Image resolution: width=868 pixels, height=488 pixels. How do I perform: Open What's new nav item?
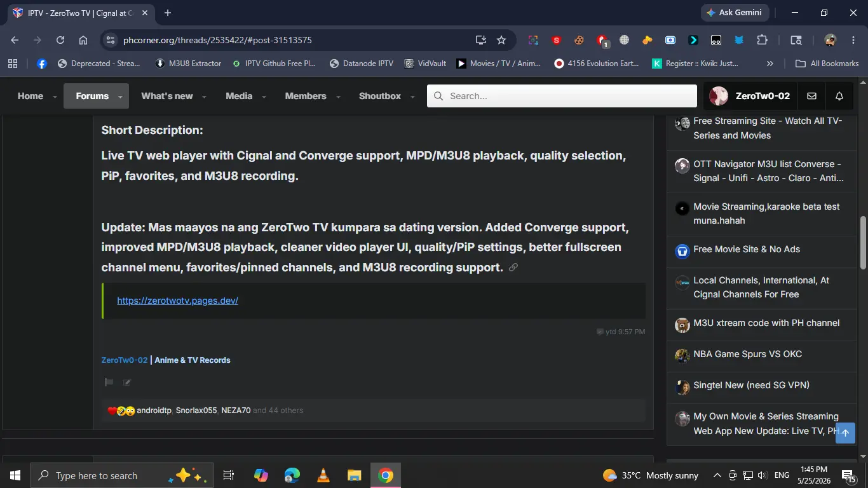click(x=167, y=96)
